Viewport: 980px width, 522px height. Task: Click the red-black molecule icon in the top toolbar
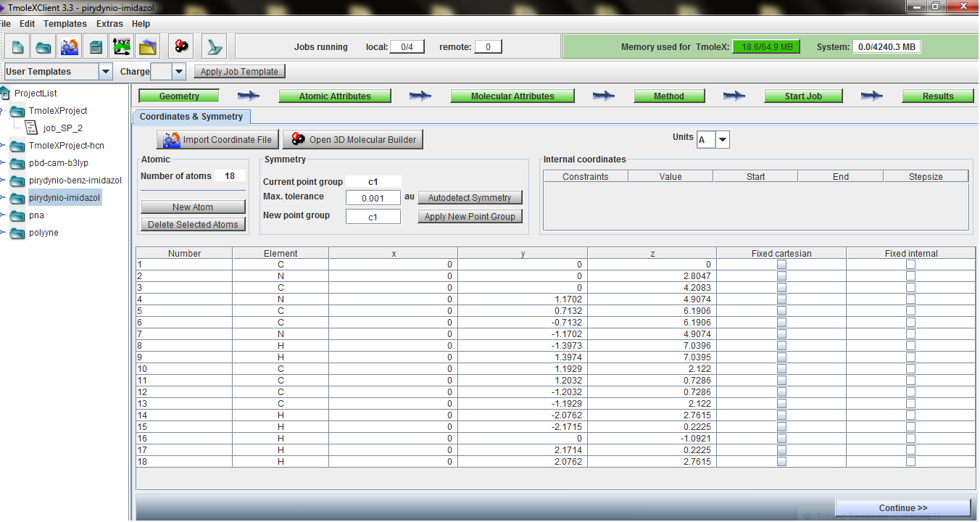(181, 47)
